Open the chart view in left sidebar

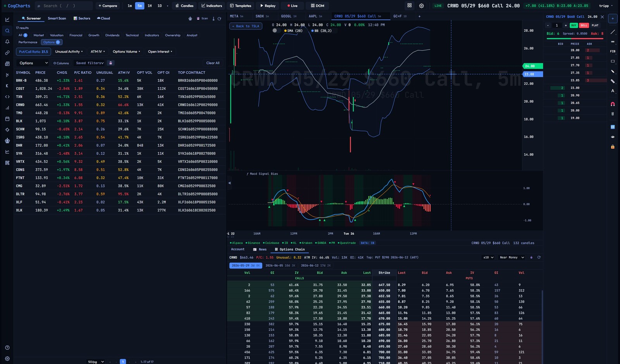(x=7, y=19)
